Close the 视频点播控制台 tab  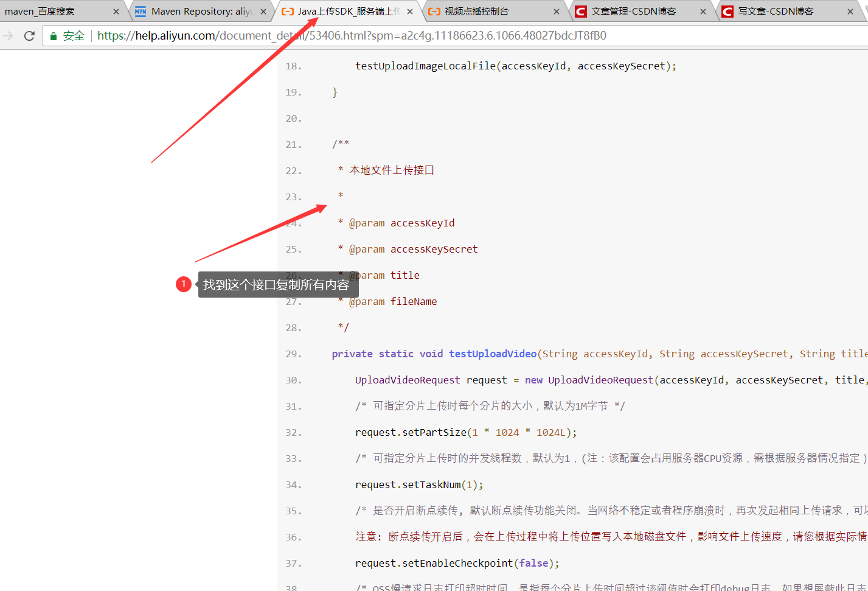[x=557, y=12]
